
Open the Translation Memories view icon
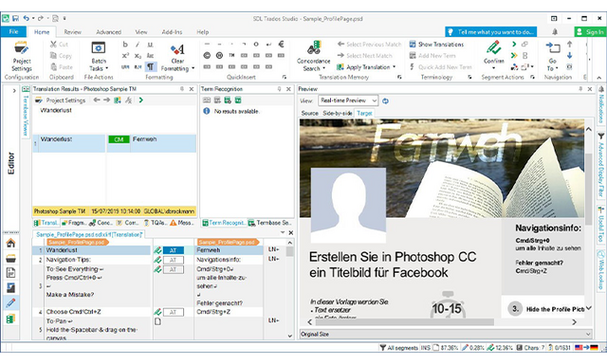[10, 319]
